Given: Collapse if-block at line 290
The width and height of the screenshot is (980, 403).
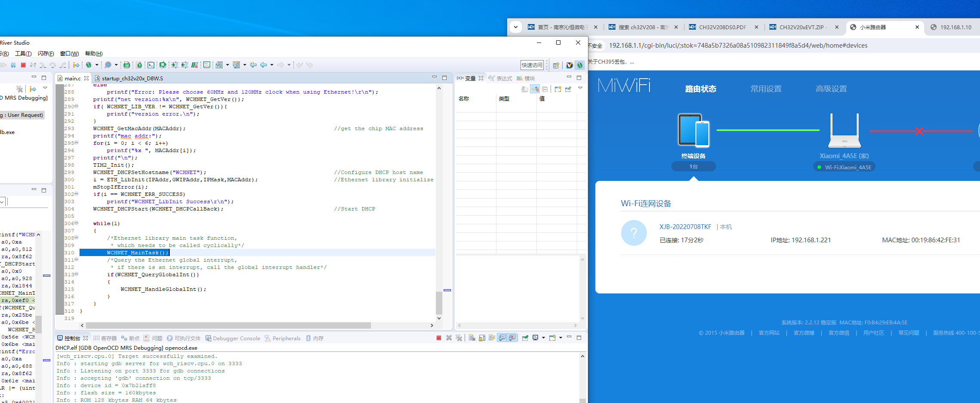Looking at the screenshot, I should (x=77, y=106).
